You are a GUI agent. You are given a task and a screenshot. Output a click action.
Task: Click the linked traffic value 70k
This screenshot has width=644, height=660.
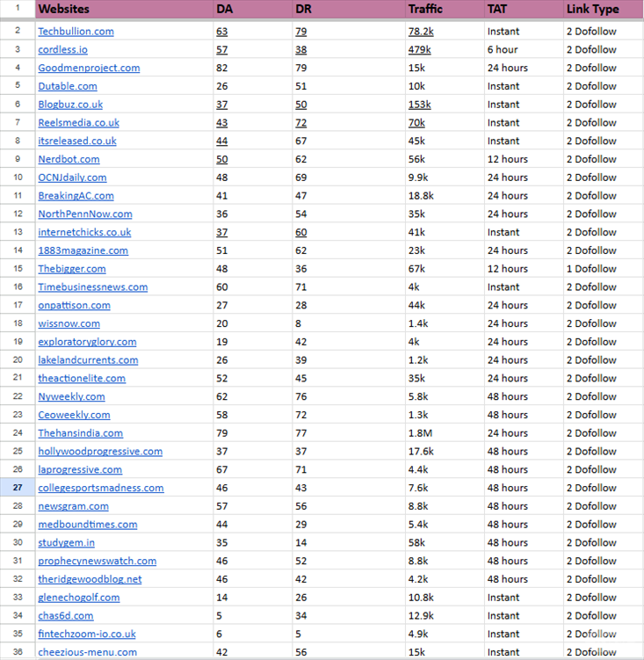click(x=416, y=122)
